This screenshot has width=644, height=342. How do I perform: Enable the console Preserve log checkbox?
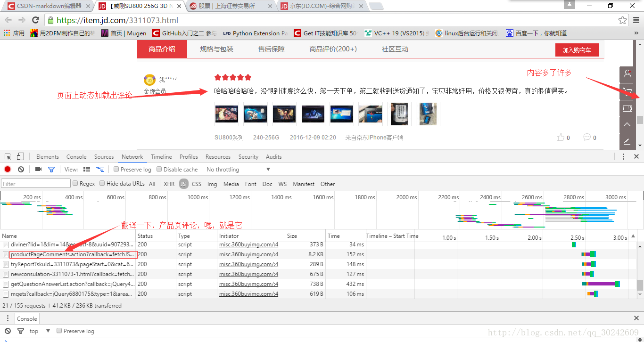tap(59, 331)
